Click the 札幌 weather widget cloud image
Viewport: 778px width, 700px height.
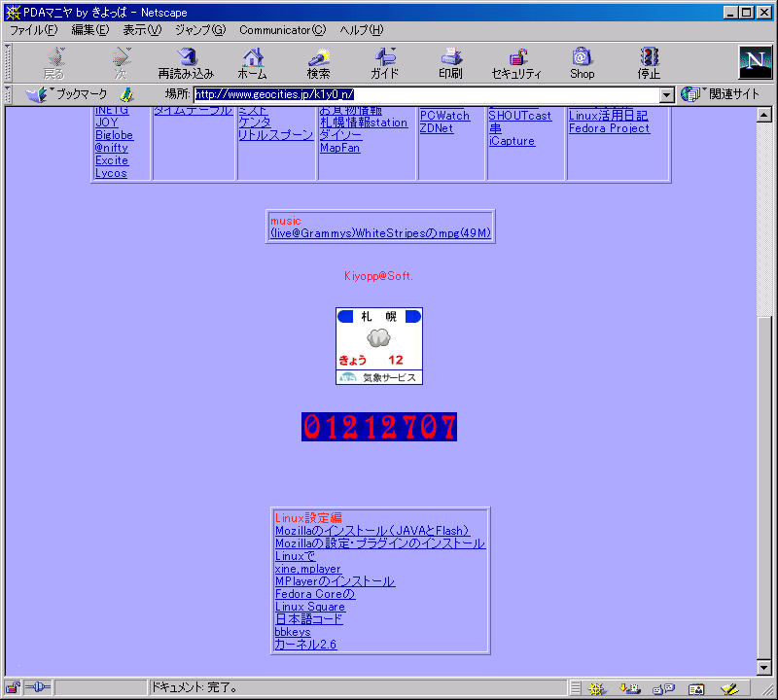click(378, 338)
